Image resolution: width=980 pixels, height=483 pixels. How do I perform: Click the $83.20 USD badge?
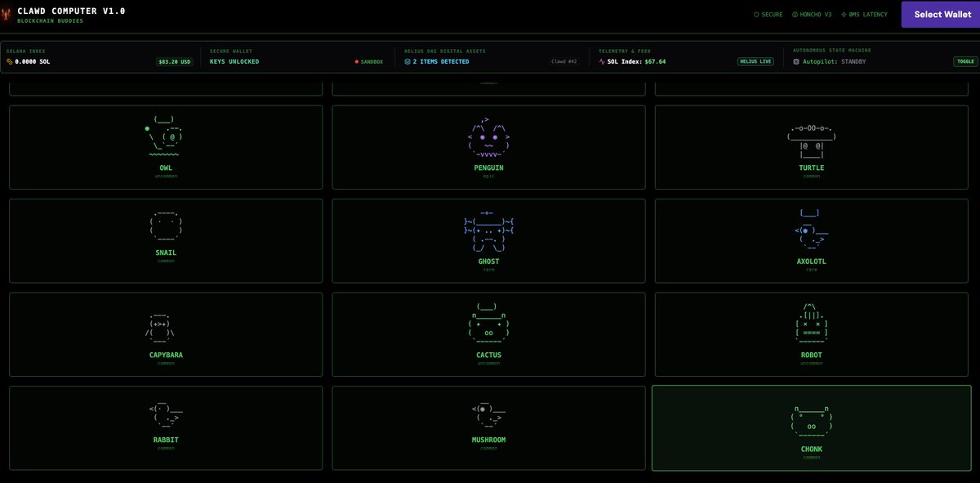[175, 61]
